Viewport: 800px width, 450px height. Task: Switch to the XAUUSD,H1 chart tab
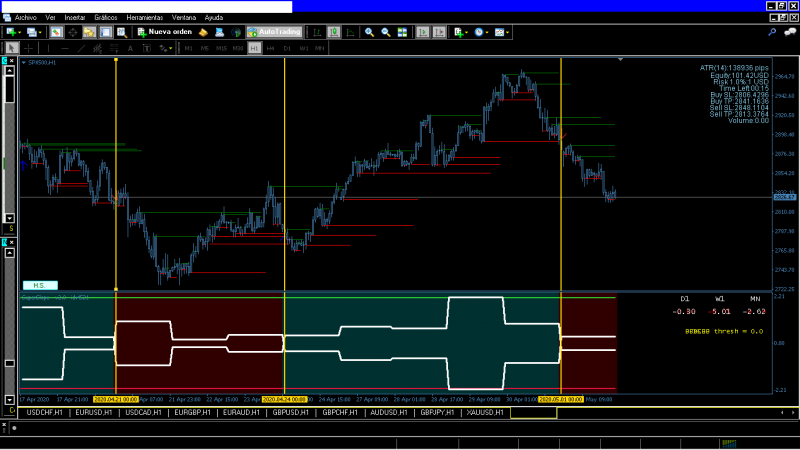[x=485, y=412]
